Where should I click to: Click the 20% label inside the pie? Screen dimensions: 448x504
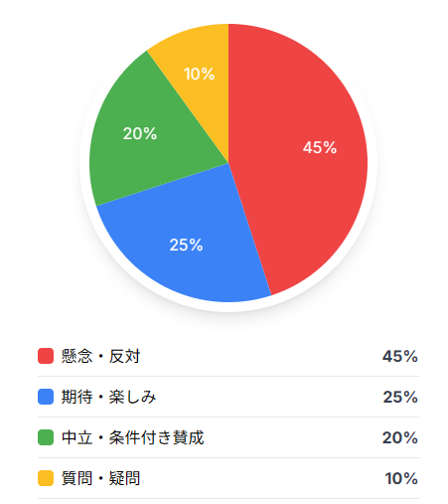point(140,134)
